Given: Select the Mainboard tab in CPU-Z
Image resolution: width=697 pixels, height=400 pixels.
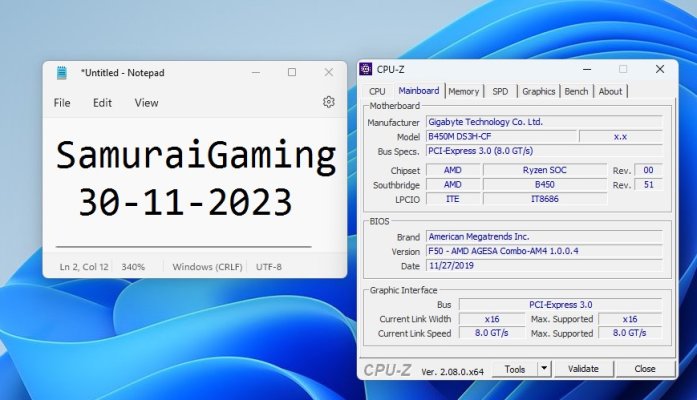Looking at the screenshot, I should tap(419, 91).
